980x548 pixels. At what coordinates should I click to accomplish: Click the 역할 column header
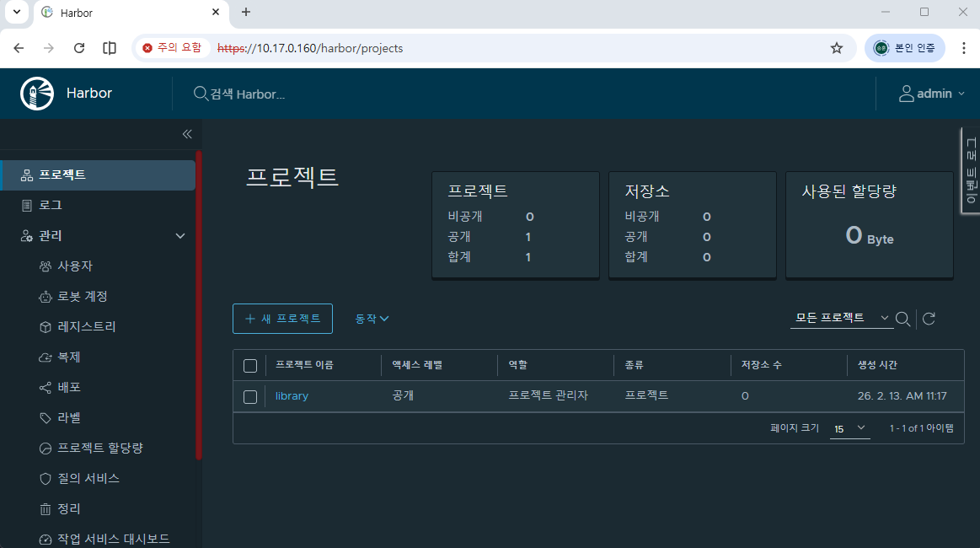[x=517, y=365]
